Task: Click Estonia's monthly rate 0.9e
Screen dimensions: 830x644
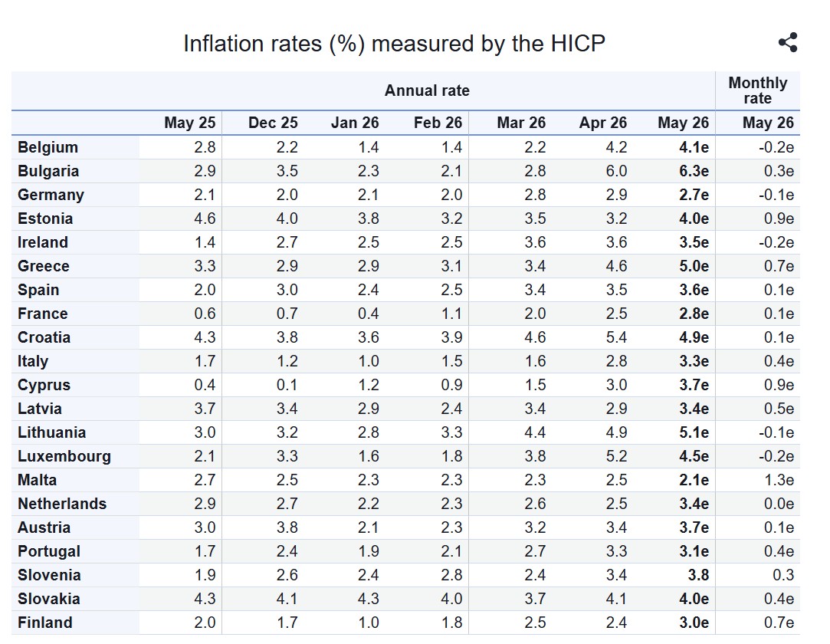Action: pos(779,219)
